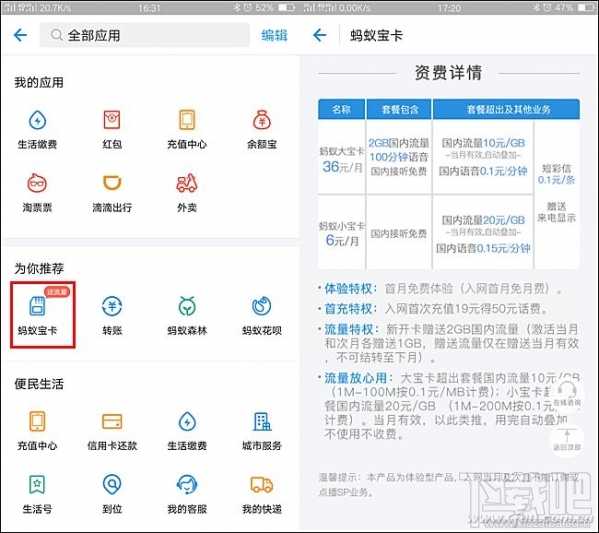Click the 国内流量20元/GB cell text

483,220
